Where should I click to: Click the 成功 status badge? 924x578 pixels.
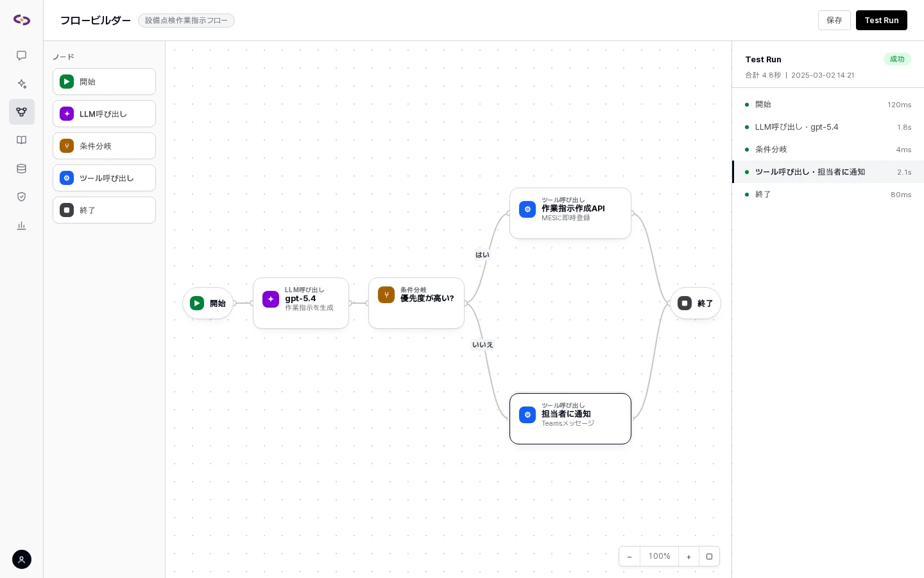897,59
